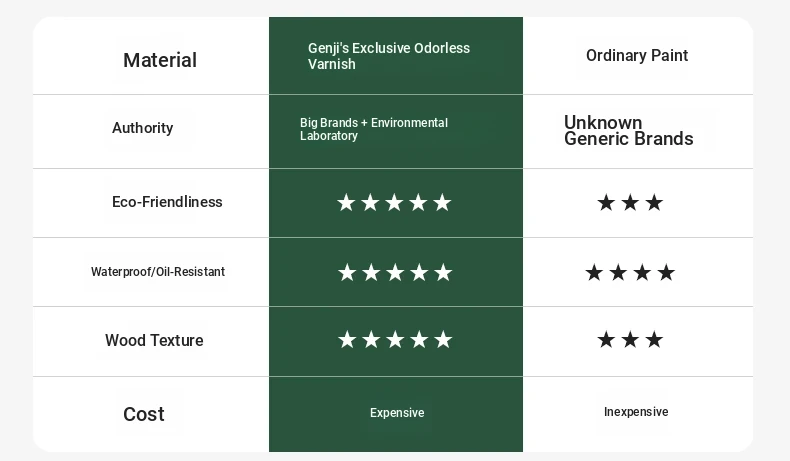Click the Waterproof/Oil-Resistant row label
This screenshot has height=461, width=790.
[x=158, y=272]
